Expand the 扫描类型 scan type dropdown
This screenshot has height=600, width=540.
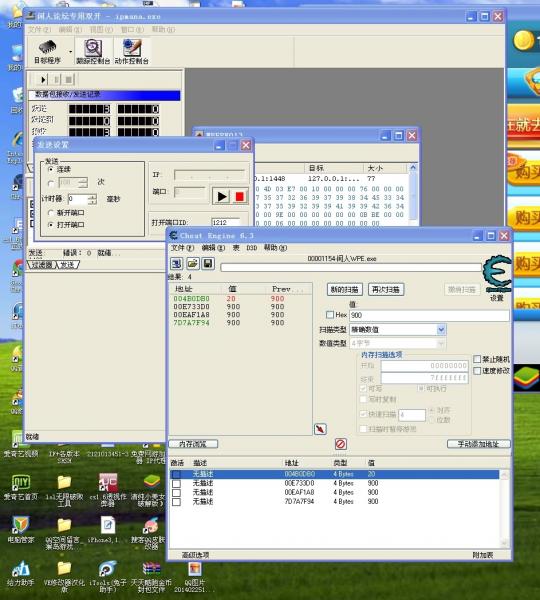coord(441,329)
